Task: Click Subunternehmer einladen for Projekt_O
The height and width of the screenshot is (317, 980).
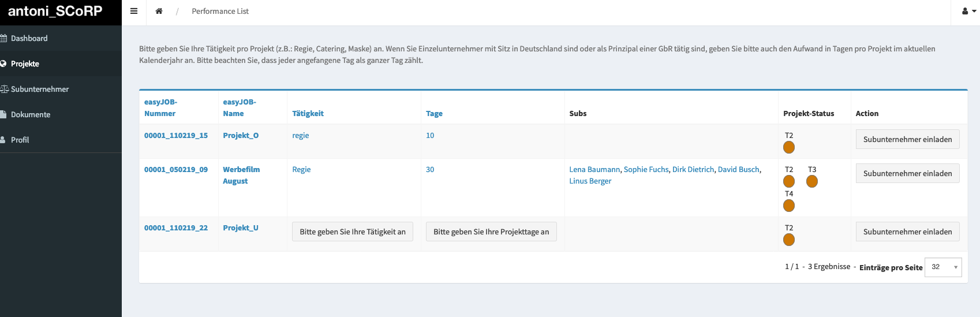Action: [x=907, y=139]
